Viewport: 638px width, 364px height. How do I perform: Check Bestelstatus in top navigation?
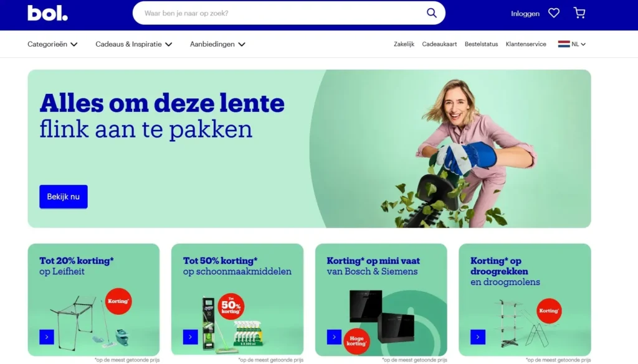[x=482, y=44]
